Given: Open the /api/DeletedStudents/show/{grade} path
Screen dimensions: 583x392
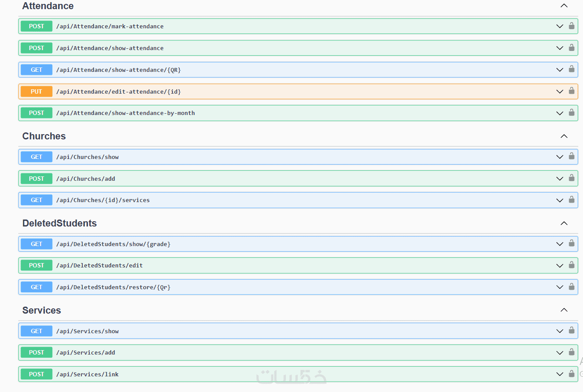Looking at the screenshot, I should (x=113, y=244).
